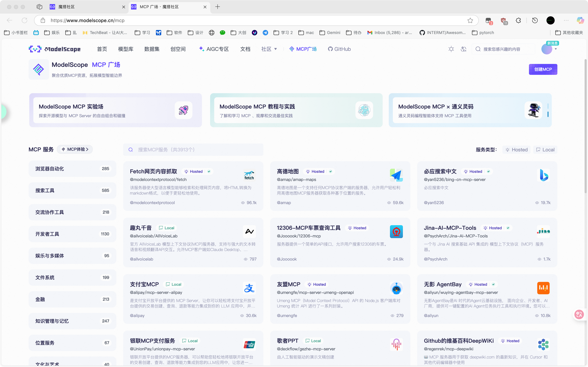
Task: Open the user avatar dropdown arrow
Action: (x=556, y=49)
